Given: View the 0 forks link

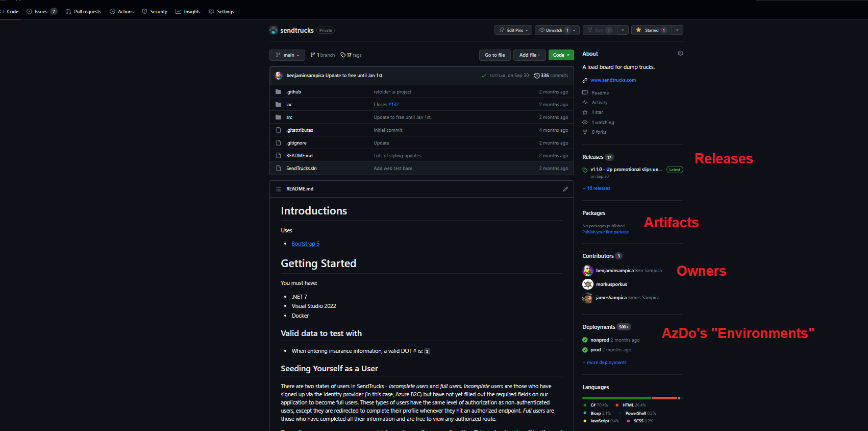Looking at the screenshot, I should click(x=599, y=132).
